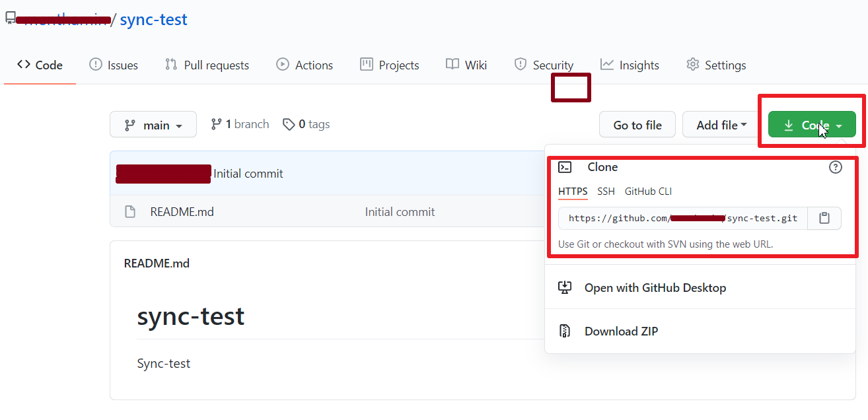Open the Add file dropdown
The image size is (868, 420).
pos(721,125)
